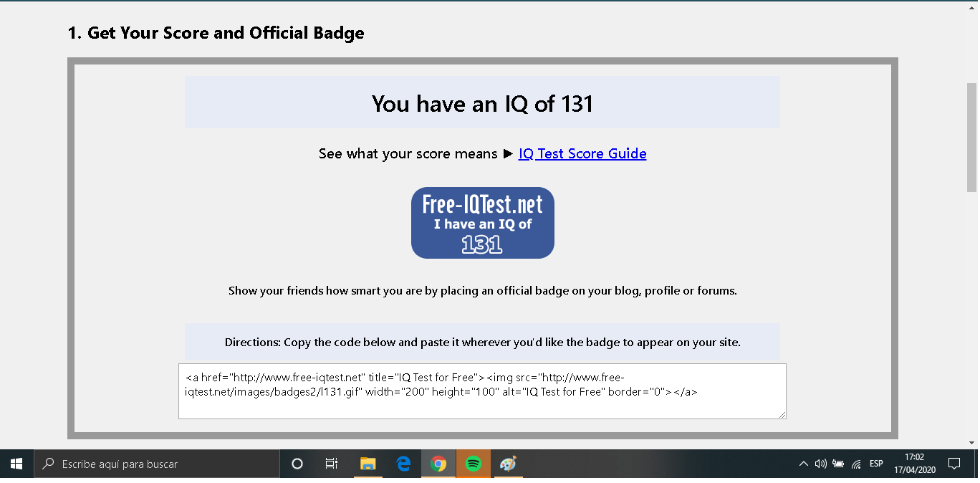Screen dimensions: 980x483
Task: Click the 'Show your friends how smart you are' text
Action: 482,291
